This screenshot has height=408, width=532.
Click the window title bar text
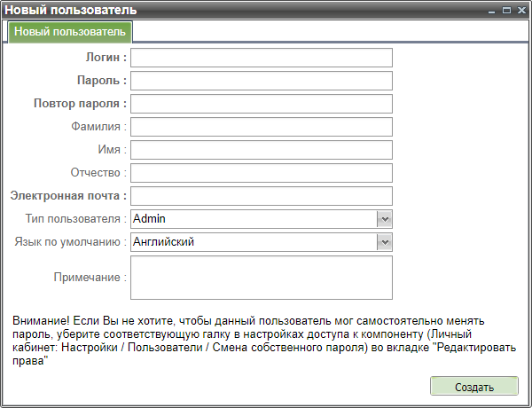[x=72, y=10]
